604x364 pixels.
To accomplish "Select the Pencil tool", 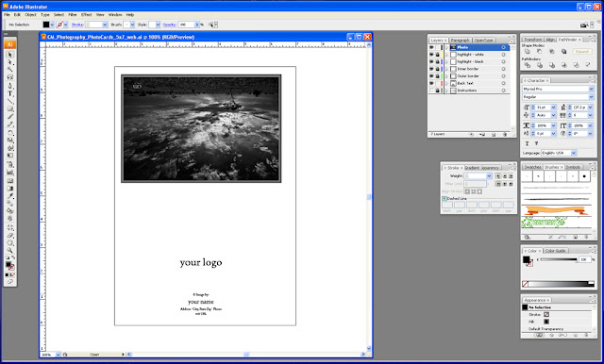I will [x=10, y=124].
